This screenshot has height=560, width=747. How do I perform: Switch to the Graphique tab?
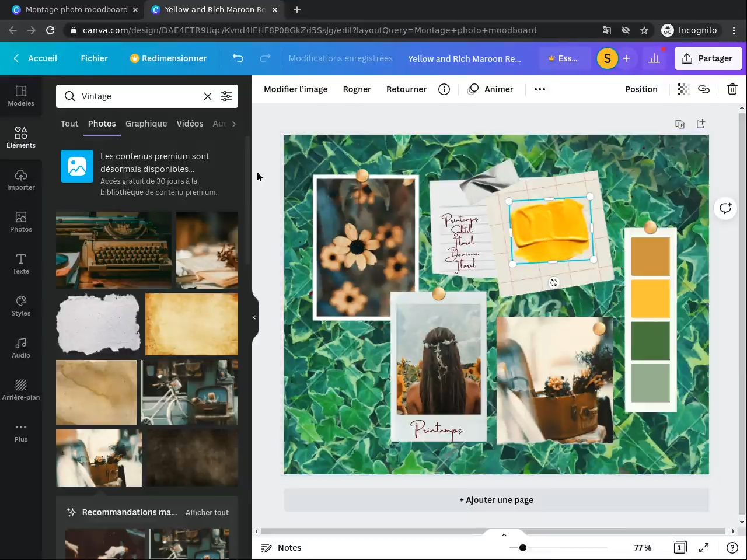pyautogui.click(x=146, y=124)
